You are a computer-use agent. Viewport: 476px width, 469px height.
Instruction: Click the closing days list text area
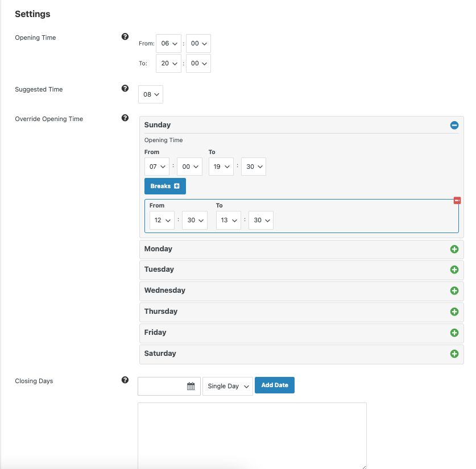252,436
